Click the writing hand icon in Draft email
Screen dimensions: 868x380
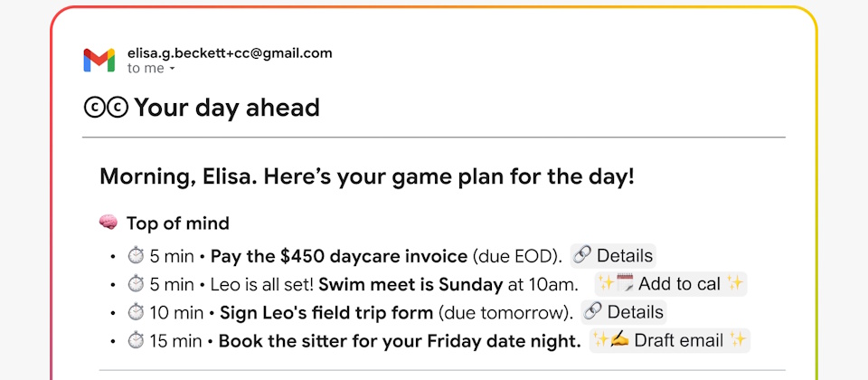click(x=620, y=341)
